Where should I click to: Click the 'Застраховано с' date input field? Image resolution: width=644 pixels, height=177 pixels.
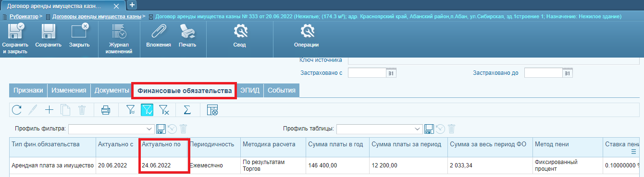click(x=367, y=73)
